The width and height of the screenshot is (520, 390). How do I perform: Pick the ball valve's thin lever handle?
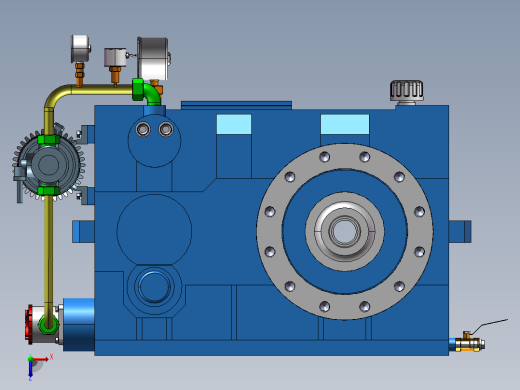click(489, 326)
